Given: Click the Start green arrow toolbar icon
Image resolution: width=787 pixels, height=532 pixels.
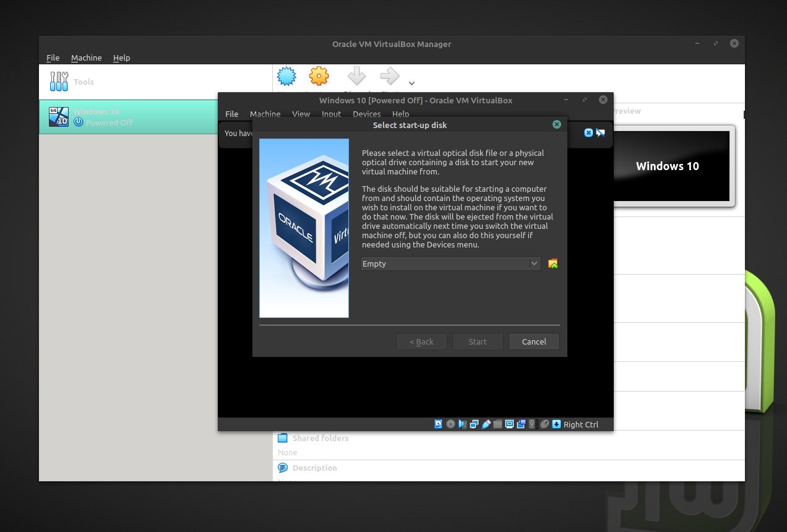Looking at the screenshot, I should click(389, 77).
